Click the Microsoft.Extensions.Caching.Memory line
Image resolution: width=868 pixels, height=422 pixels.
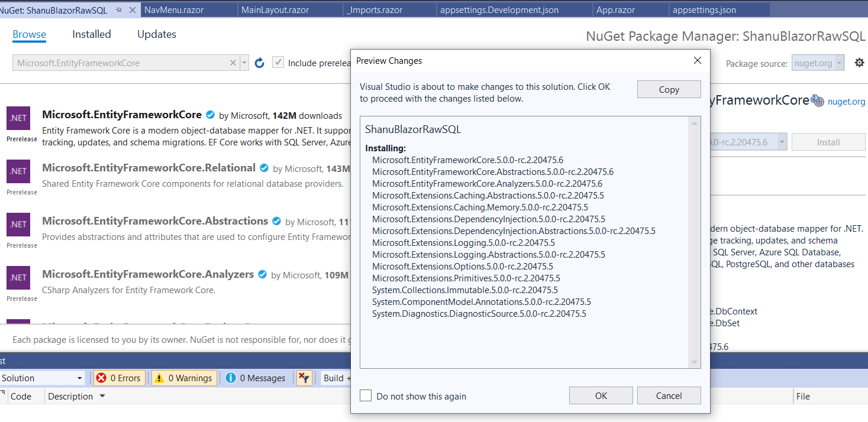tap(480, 207)
